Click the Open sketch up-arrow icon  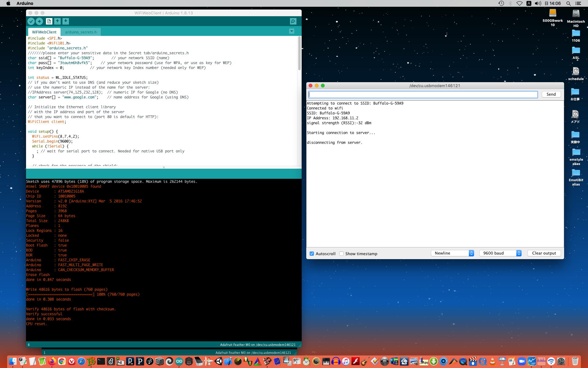pos(57,21)
